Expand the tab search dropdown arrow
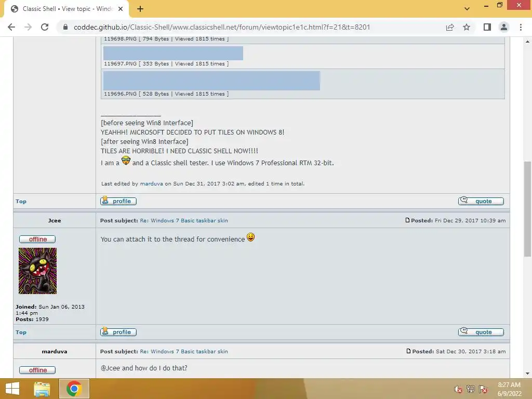Viewport: 532px width, 399px height. point(467,9)
